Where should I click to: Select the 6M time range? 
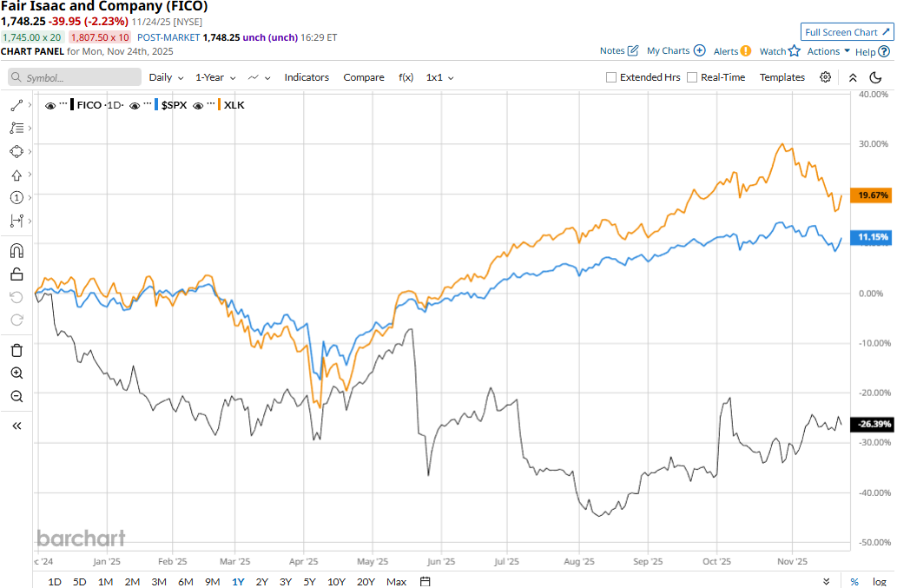pos(185,582)
